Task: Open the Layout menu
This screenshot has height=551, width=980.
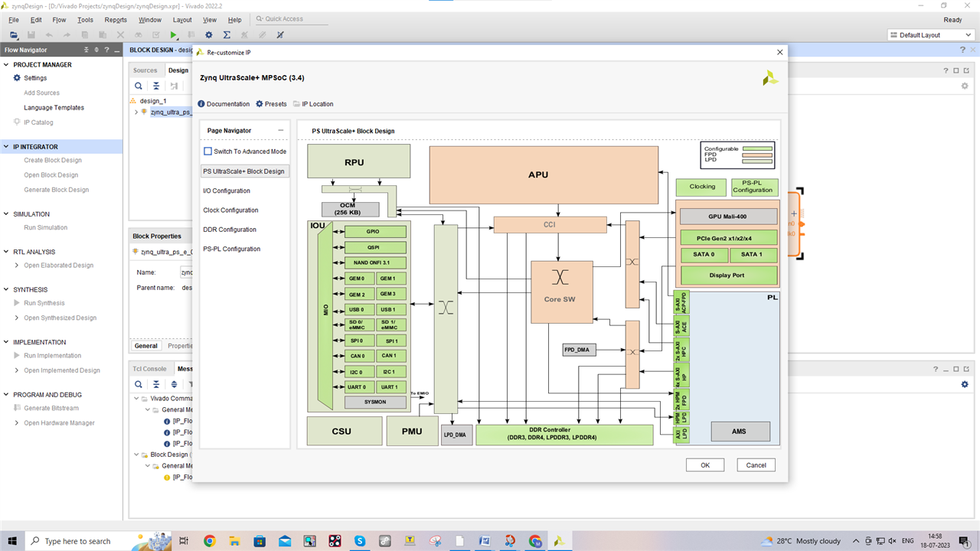Action: coord(182,20)
